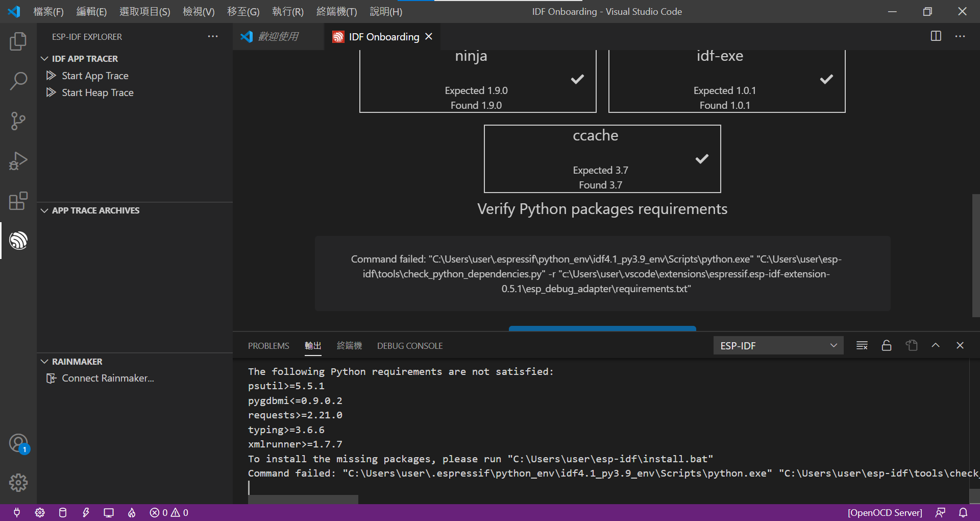
Task: Maximize the bottom panel size
Action: click(x=936, y=345)
